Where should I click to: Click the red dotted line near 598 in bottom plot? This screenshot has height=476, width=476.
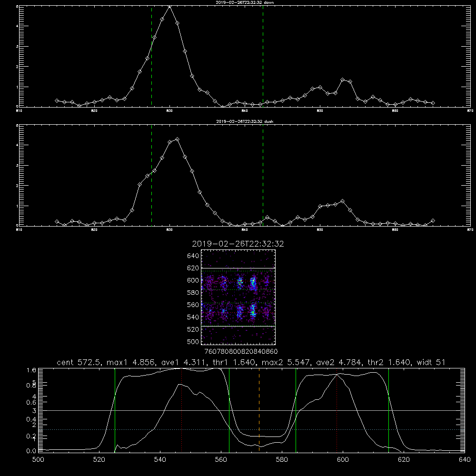pyautogui.click(x=337, y=410)
